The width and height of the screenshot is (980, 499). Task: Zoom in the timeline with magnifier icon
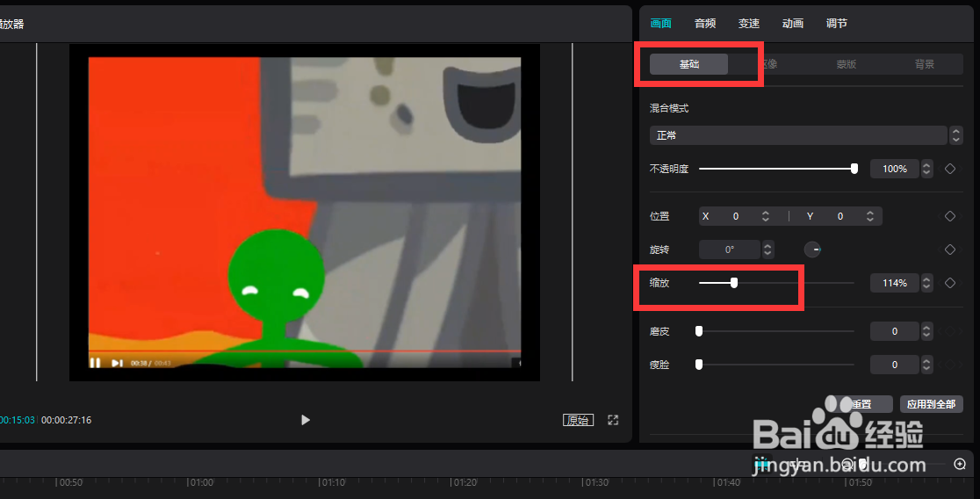point(960,464)
